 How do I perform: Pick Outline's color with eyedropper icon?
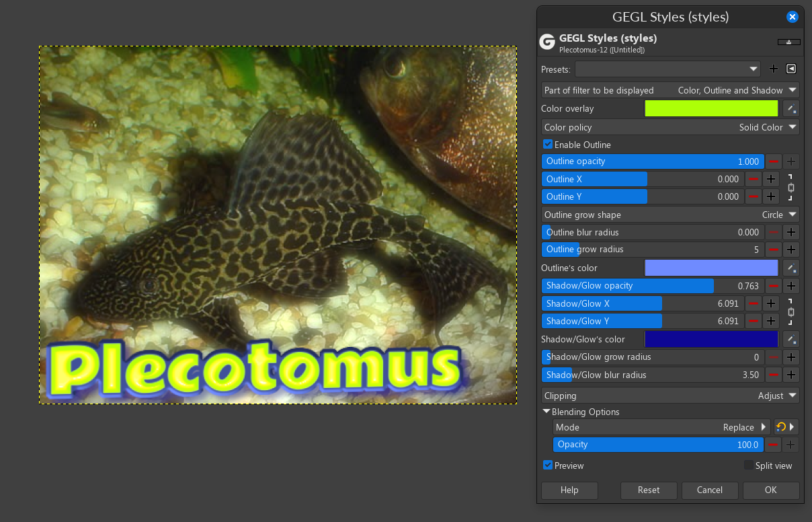click(x=791, y=268)
